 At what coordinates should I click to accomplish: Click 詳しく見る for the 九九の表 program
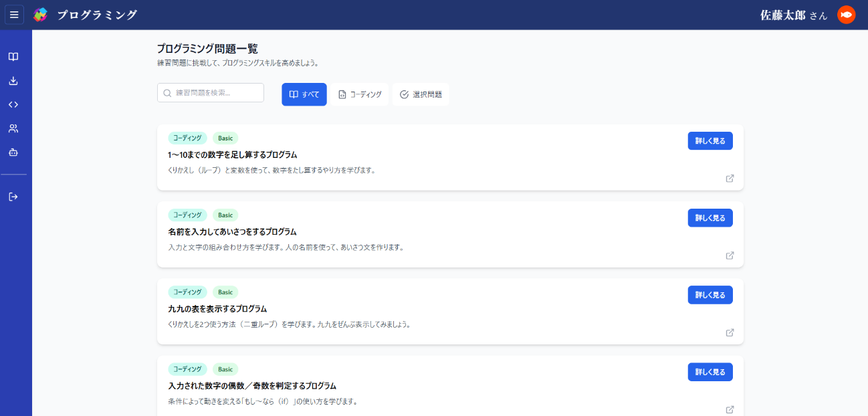click(710, 295)
